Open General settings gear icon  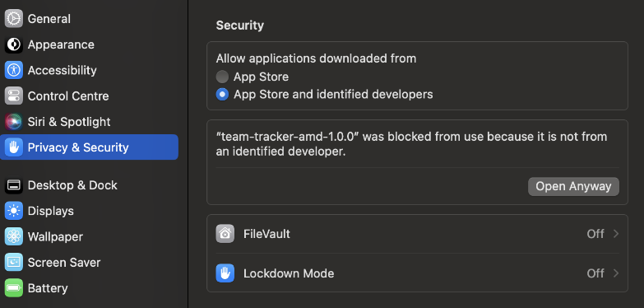13,18
